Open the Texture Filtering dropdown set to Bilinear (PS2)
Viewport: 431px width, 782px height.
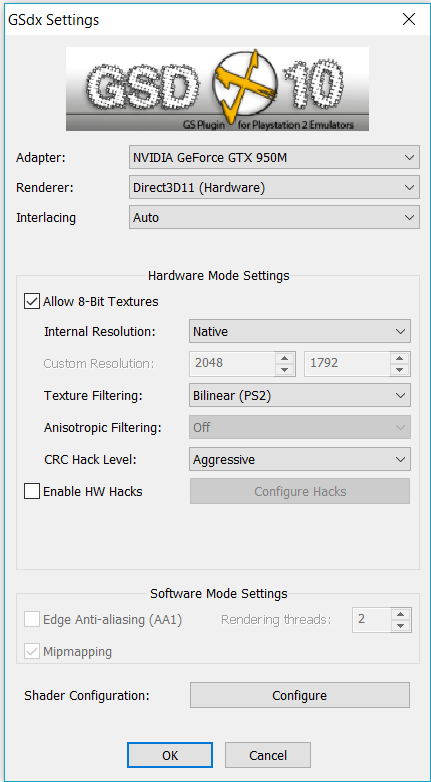[x=300, y=395]
